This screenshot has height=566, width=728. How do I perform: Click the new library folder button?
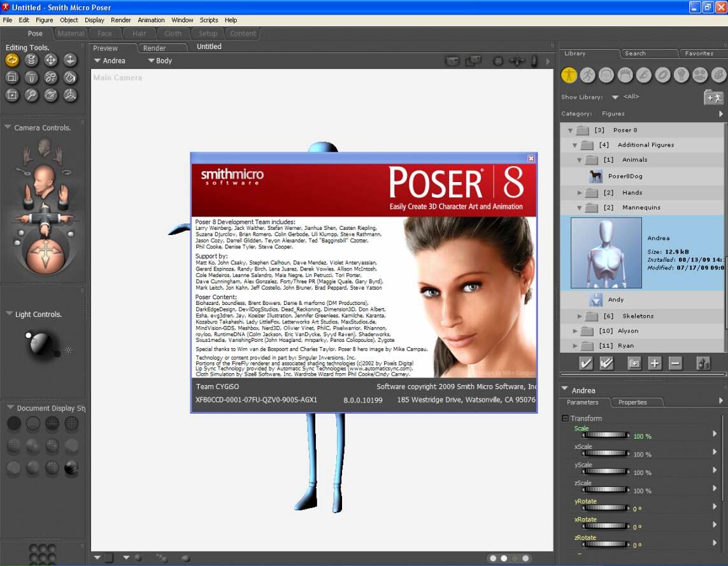click(634, 364)
